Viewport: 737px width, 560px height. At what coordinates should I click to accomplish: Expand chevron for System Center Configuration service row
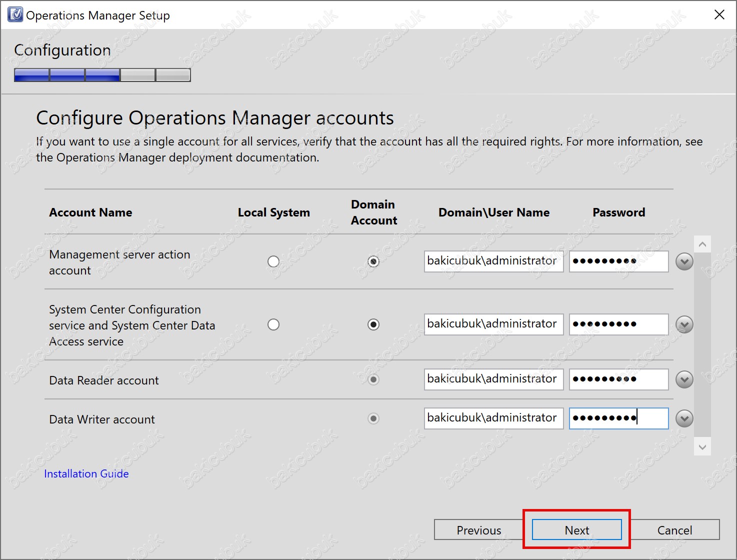pyautogui.click(x=684, y=324)
